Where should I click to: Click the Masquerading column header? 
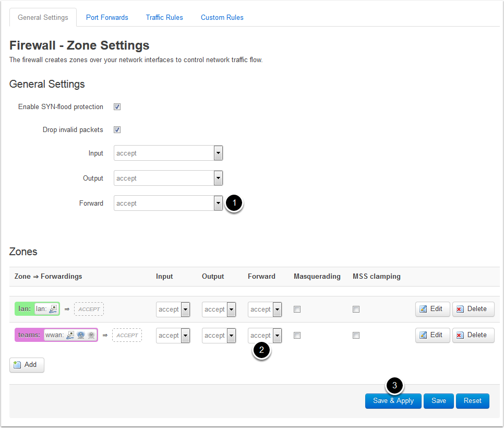pyautogui.click(x=317, y=277)
